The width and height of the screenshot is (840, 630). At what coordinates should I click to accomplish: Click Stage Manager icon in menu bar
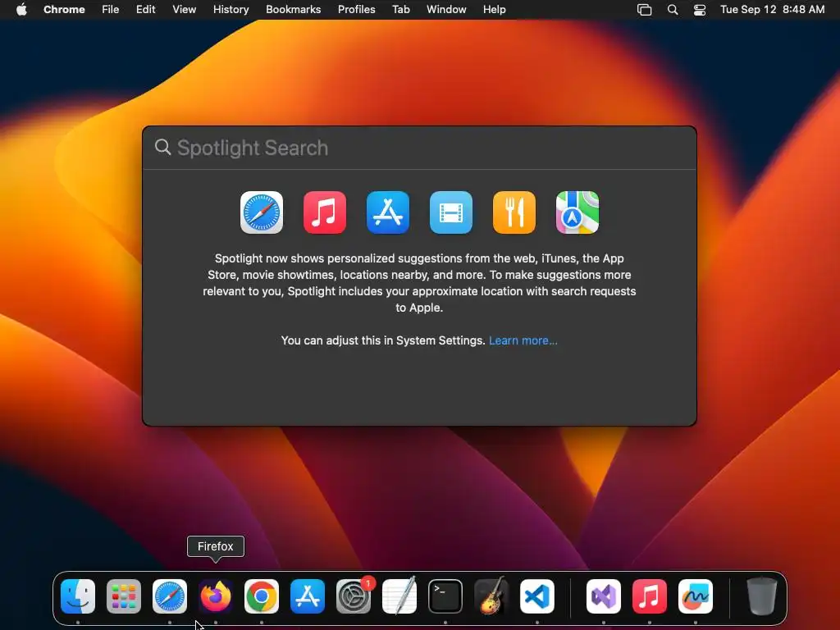[645, 10]
